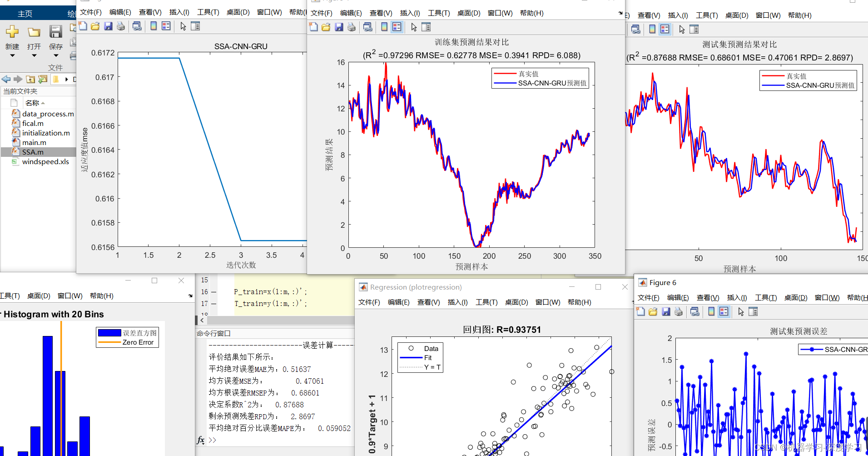Click Open File icon in training-set figure toolbar

(326, 27)
